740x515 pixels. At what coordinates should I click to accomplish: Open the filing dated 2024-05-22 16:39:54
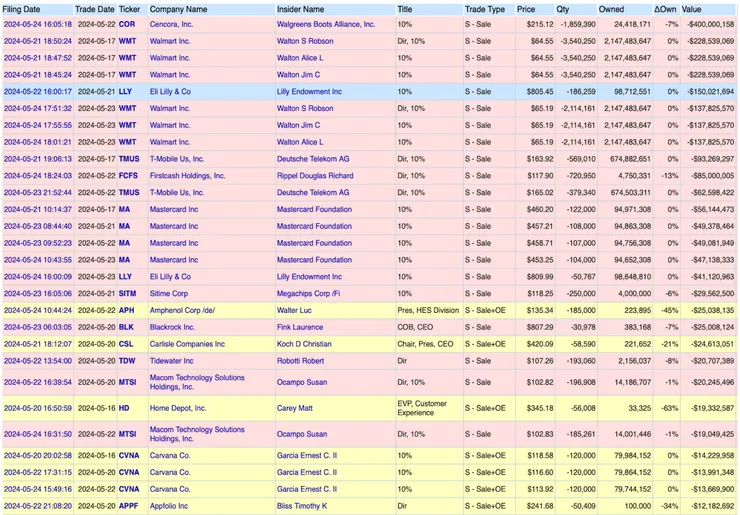coord(38,382)
